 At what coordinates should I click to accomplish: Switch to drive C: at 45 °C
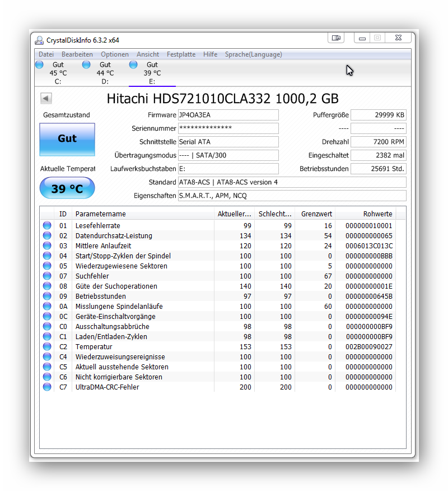[58, 73]
